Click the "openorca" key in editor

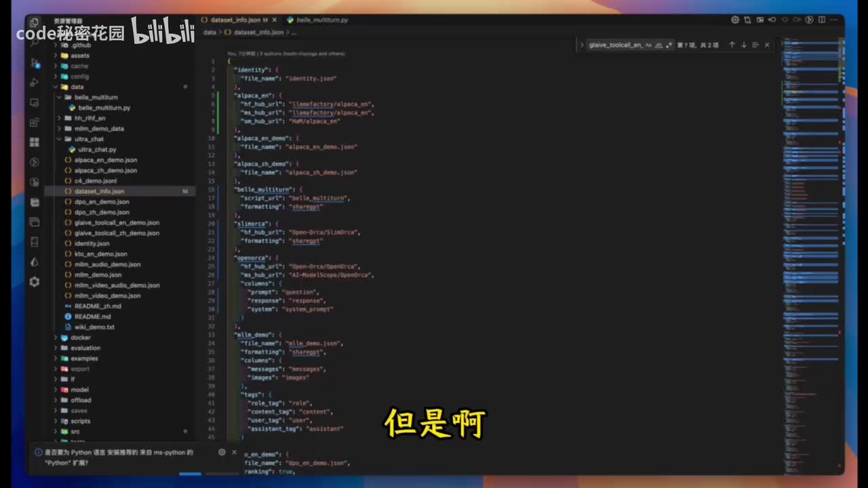tap(253, 258)
